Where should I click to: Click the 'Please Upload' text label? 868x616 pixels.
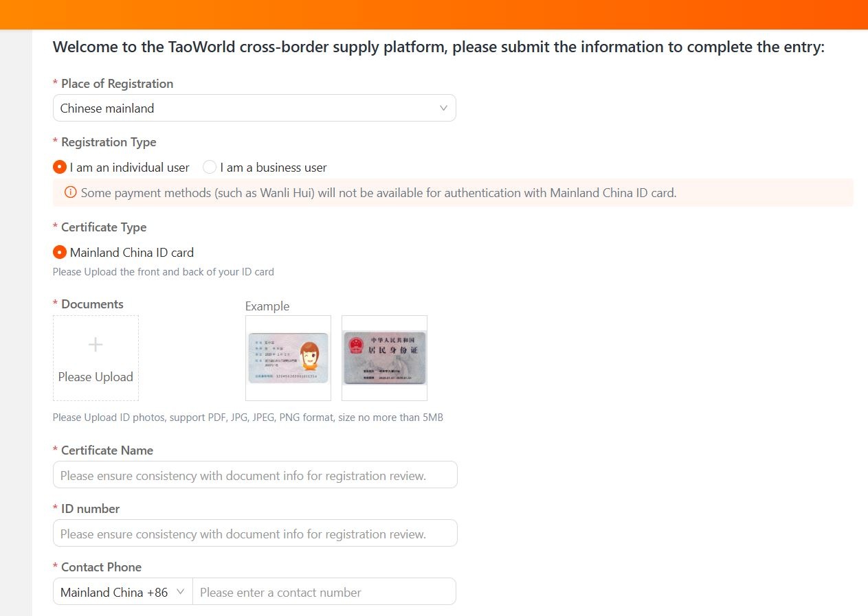click(x=96, y=377)
